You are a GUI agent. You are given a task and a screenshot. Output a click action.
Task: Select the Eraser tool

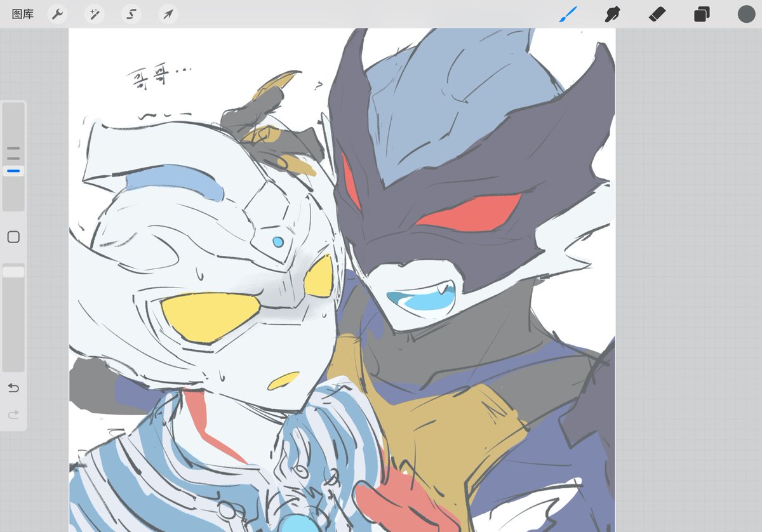[657, 14]
